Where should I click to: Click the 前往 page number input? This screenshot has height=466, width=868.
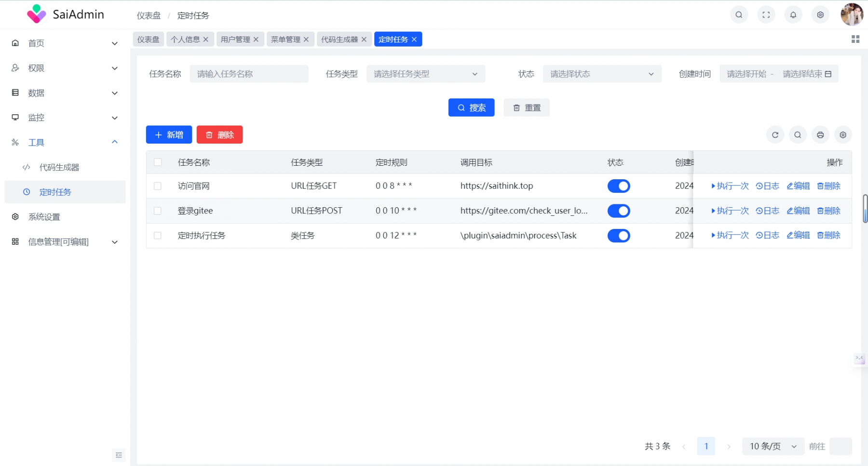[x=841, y=446]
